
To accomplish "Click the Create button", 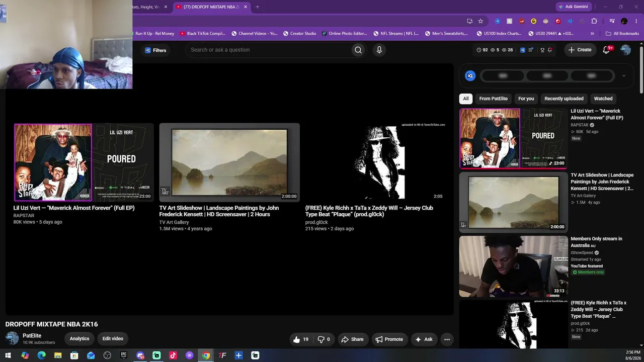I will (x=580, y=50).
